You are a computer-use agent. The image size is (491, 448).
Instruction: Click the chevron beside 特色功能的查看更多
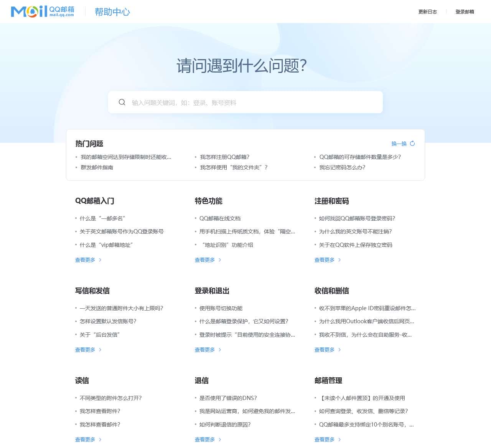coord(219,260)
